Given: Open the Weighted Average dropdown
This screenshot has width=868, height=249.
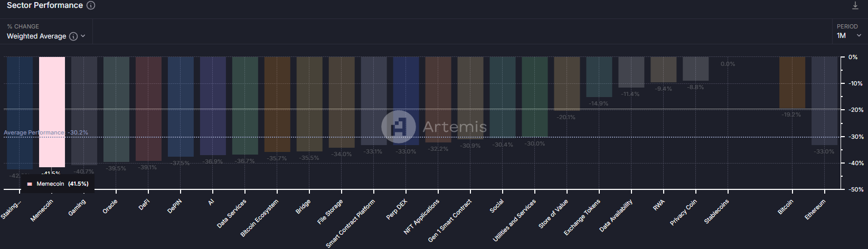Looking at the screenshot, I should (45, 36).
